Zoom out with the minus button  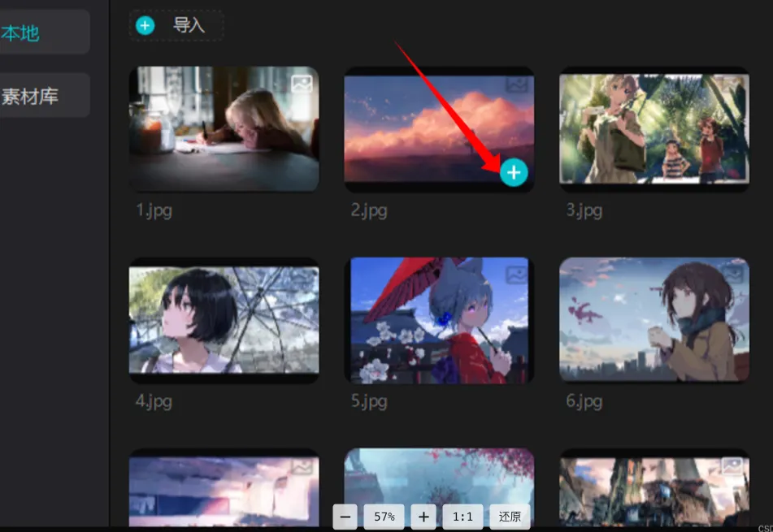click(x=345, y=517)
